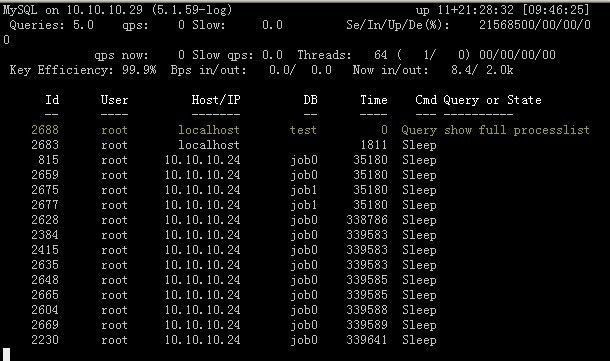Select thread Id 2677
Screen dimensions: 610x361
coord(45,205)
